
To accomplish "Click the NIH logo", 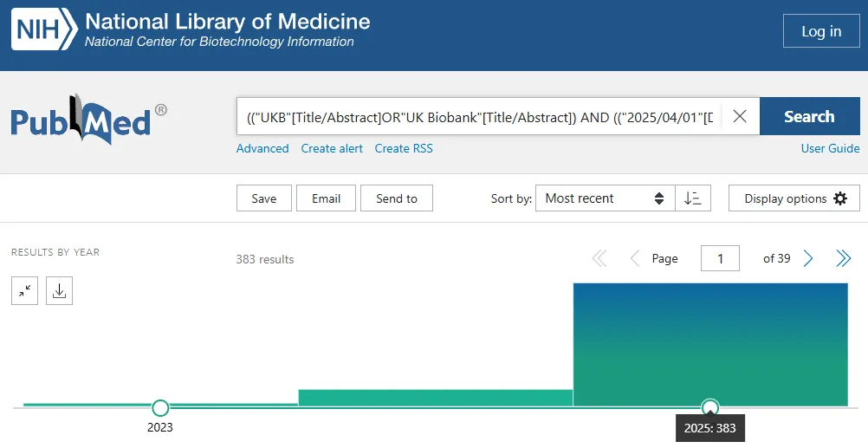I will click(x=44, y=29).
